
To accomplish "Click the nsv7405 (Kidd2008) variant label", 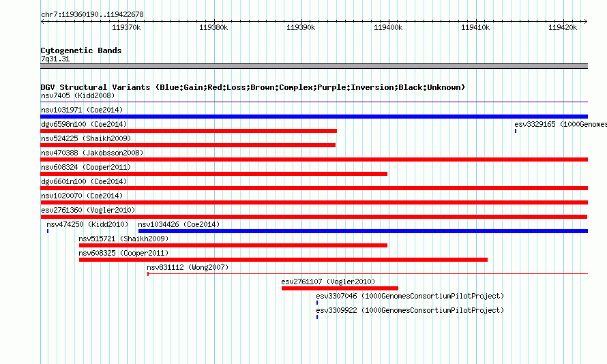I will 78,95.
